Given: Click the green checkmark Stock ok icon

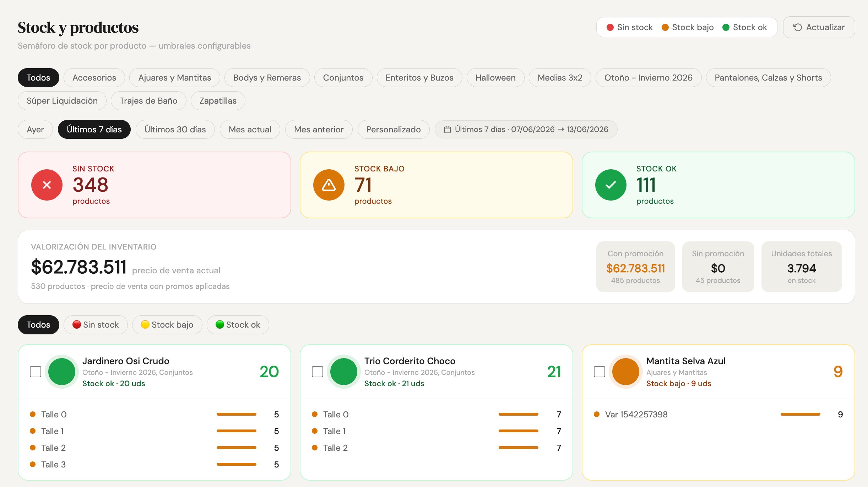Looking at the screenshot, I should [611, 185].
